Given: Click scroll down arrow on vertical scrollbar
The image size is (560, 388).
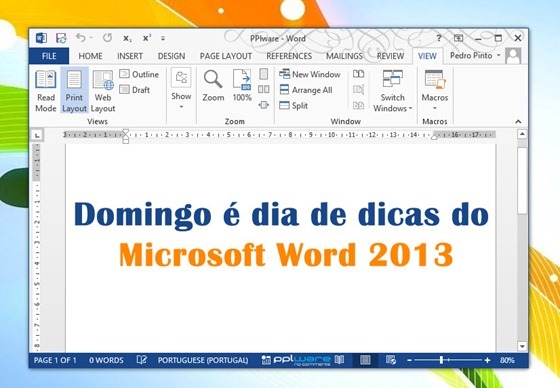Looking at the screenshot, I should point(522,346).
